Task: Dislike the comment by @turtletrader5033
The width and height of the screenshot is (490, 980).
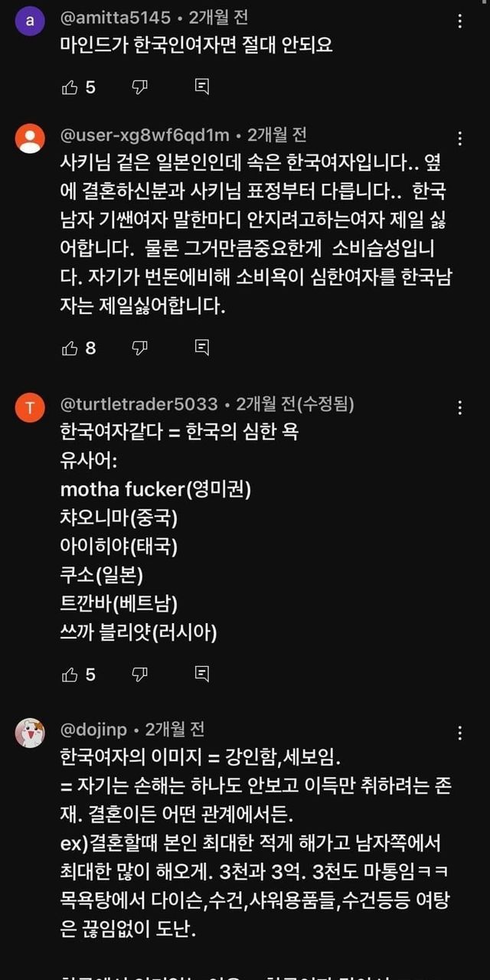Action: (x=139, y=674)
